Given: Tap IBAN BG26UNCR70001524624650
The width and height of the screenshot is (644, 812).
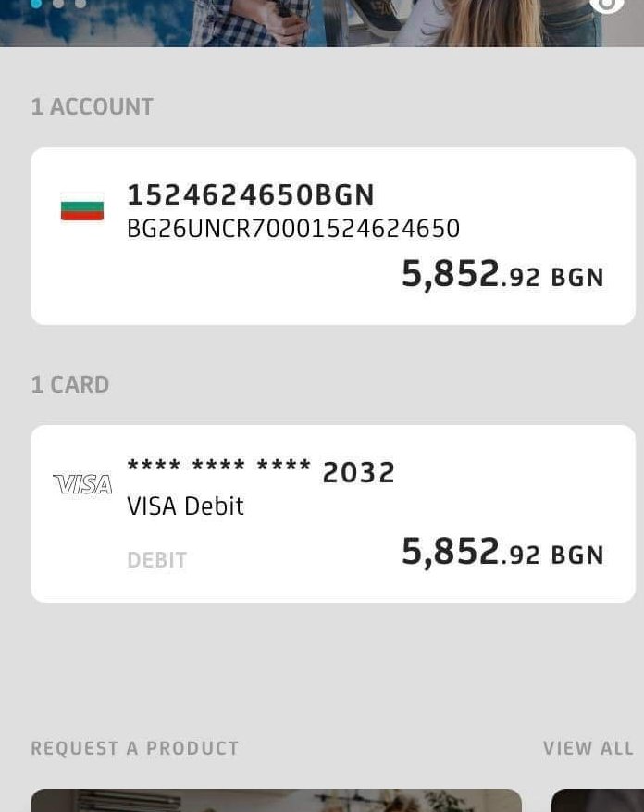Looking at the screenshot, I should [x=293, y=229].
